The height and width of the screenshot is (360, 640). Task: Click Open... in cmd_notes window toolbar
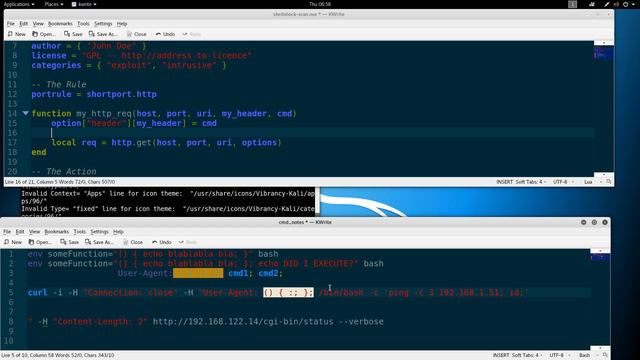(40, 242)
